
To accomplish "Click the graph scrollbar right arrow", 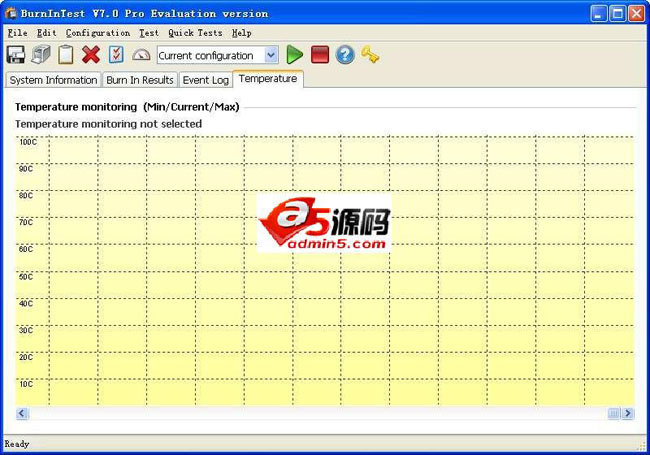I will pos(628,413).
